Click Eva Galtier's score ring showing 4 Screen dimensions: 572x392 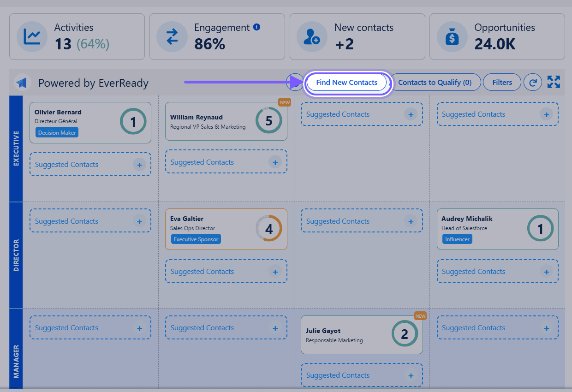point(269,228)
